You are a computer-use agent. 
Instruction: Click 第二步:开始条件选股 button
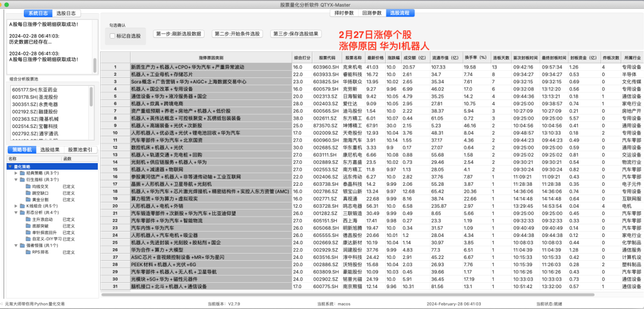[237, 34]
